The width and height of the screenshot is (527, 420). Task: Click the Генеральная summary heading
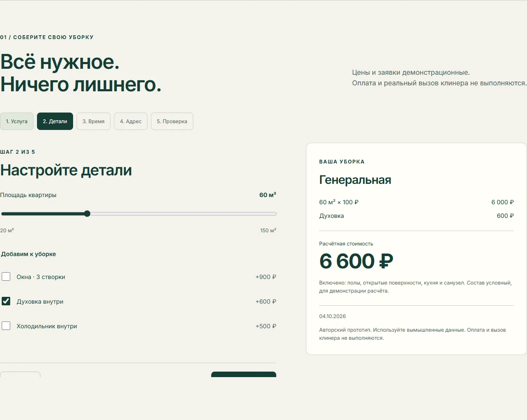point(355,180)
